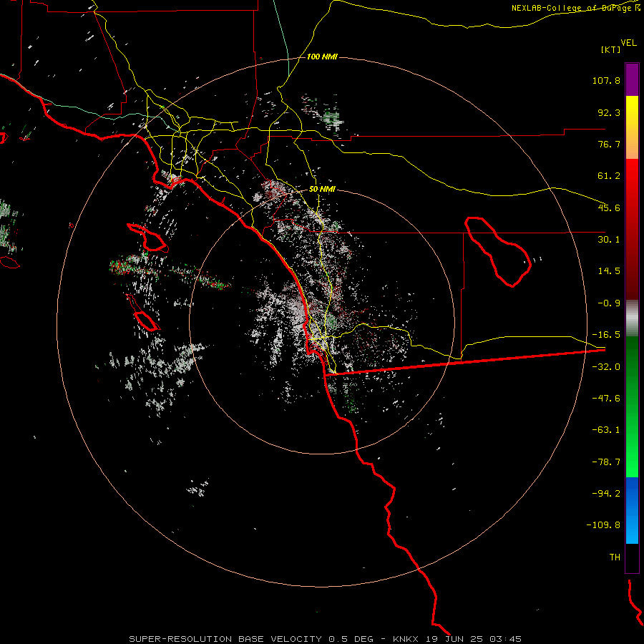Click the 76.7 velocity scale value
The image size is (644, 644).
(609, 144)
